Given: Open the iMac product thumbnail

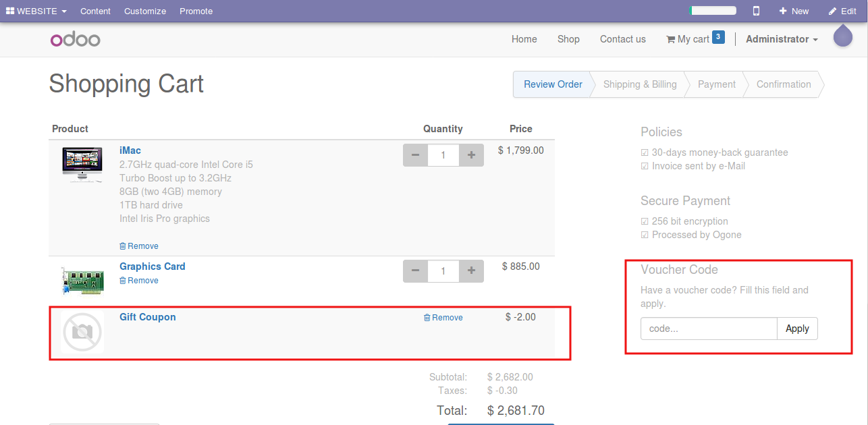Looking at the screenshot, I should coord(82,165).
